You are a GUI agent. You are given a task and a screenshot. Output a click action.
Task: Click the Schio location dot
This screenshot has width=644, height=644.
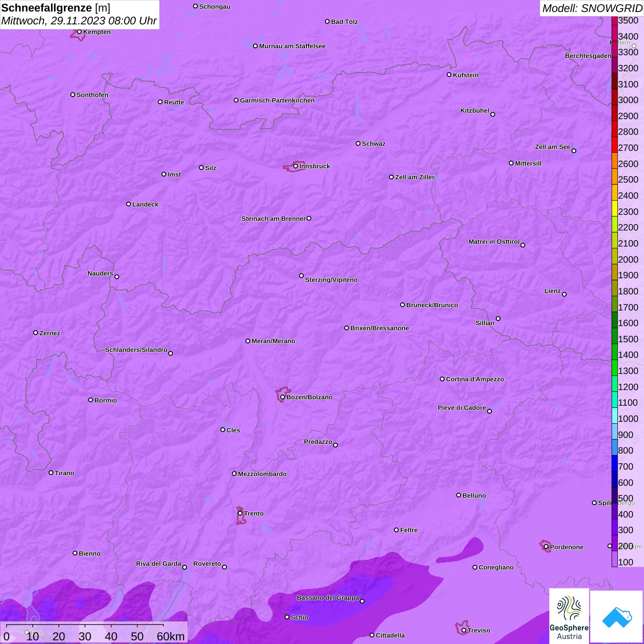287,617
